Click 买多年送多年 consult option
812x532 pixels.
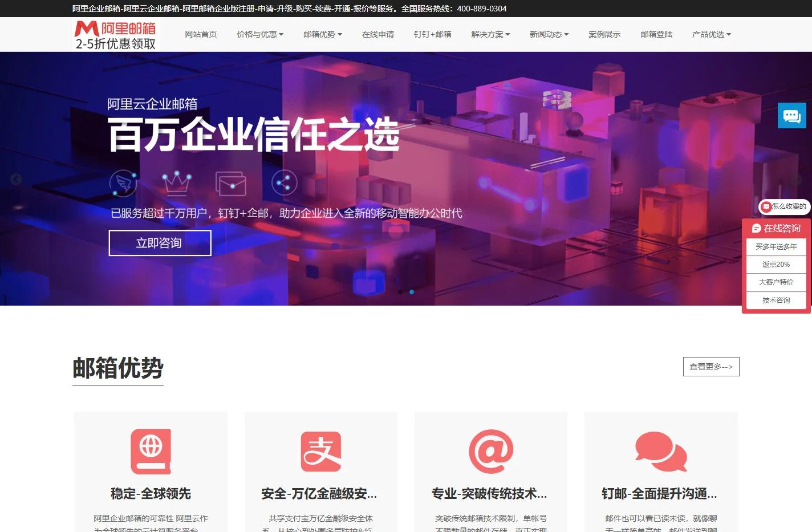[776, 247]
